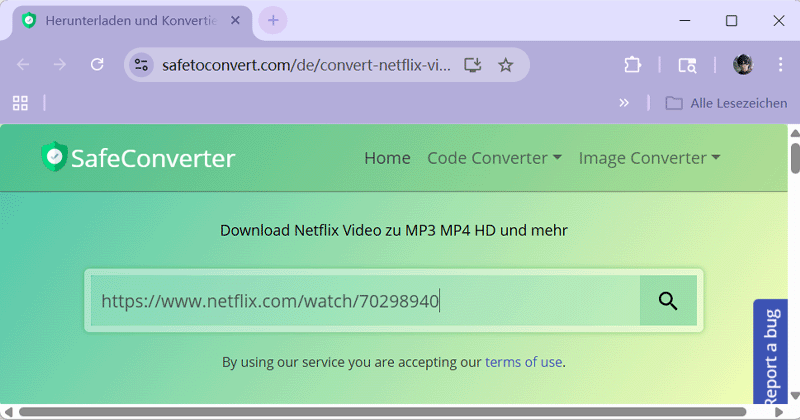Viewport: 800px width, 420px height.
Task: Bookmark this page with the star icon
Action: tap(506, 65)
